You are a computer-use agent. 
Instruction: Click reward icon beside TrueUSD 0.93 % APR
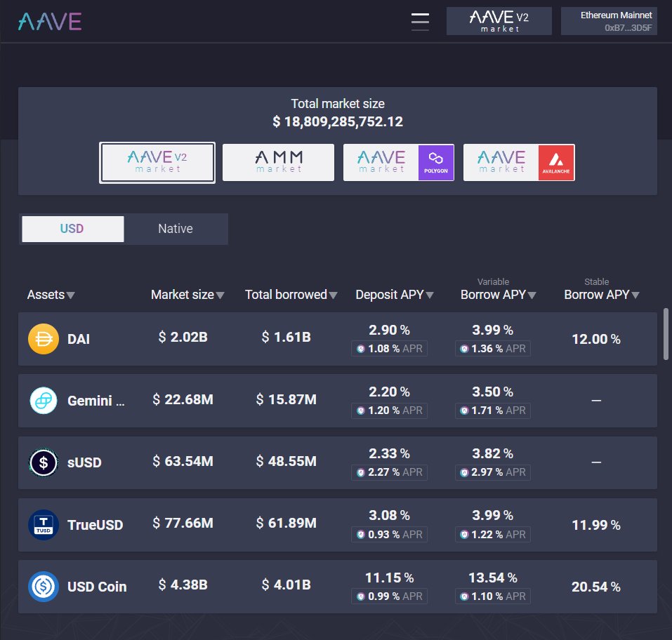click(361, 534)
